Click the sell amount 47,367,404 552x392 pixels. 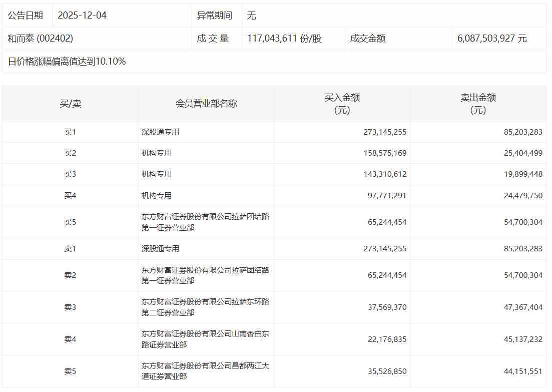(523, 307)
